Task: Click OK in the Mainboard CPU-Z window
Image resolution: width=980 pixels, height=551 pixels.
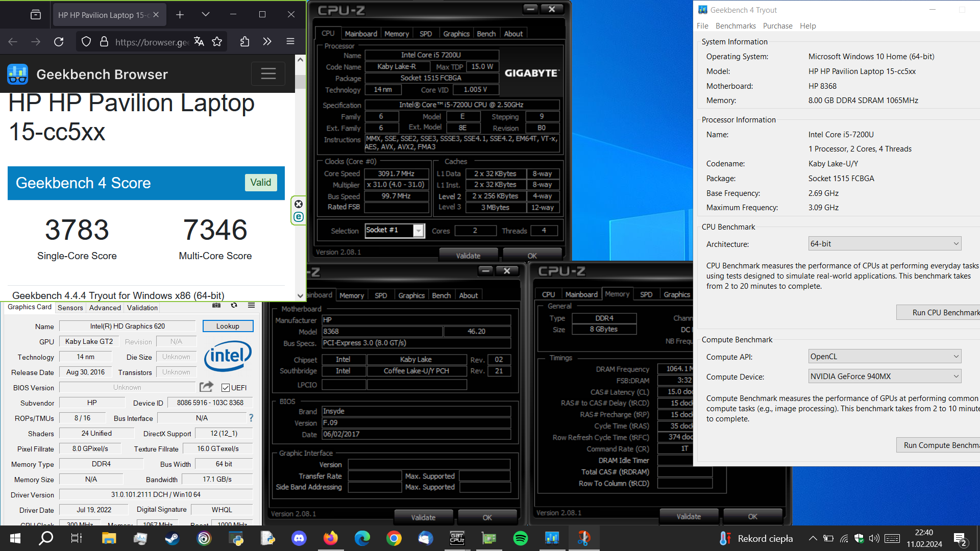Action: [x=487, y=517]
